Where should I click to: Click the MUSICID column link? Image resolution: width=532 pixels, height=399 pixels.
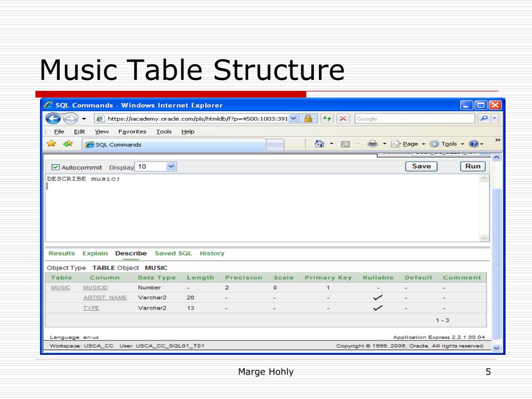pos(96,288)
